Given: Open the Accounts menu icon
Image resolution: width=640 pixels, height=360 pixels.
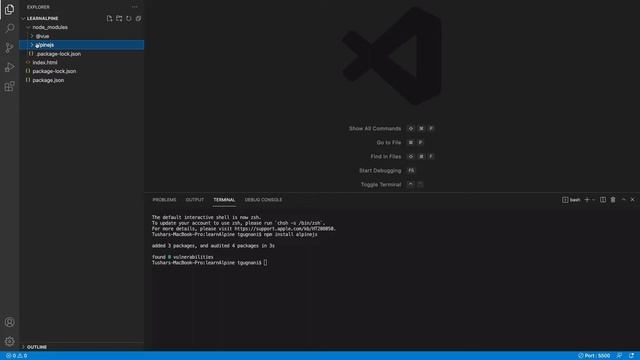Looking at the screenshot, I should coord(9,322).
